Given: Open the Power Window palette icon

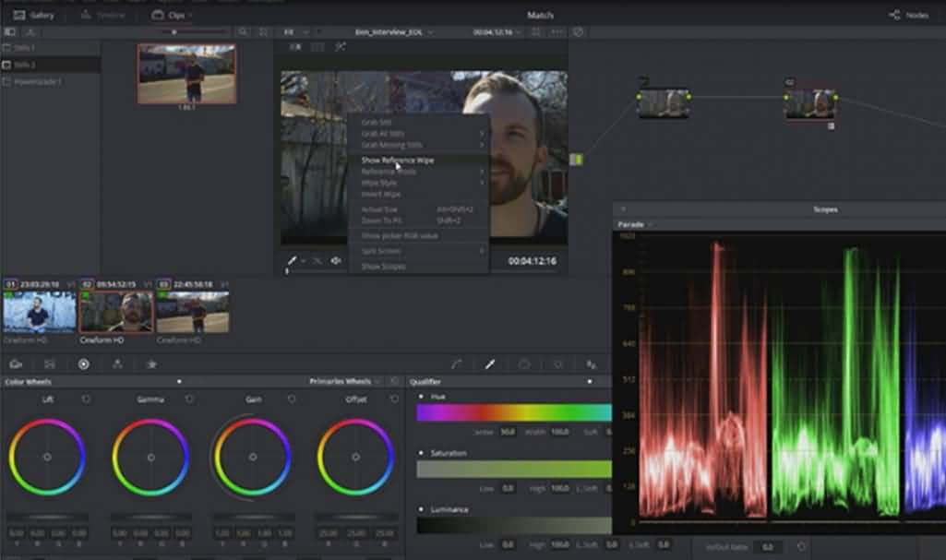Looking at the screenshot, I should click(524, 364).
